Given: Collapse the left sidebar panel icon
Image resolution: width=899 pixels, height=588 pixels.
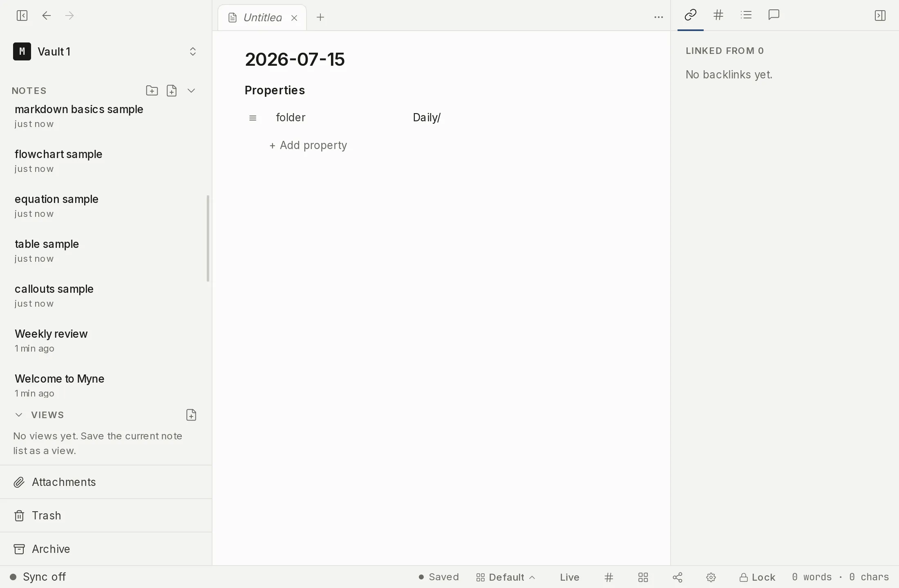Looking at the screenshot, I should coord(22,16).
